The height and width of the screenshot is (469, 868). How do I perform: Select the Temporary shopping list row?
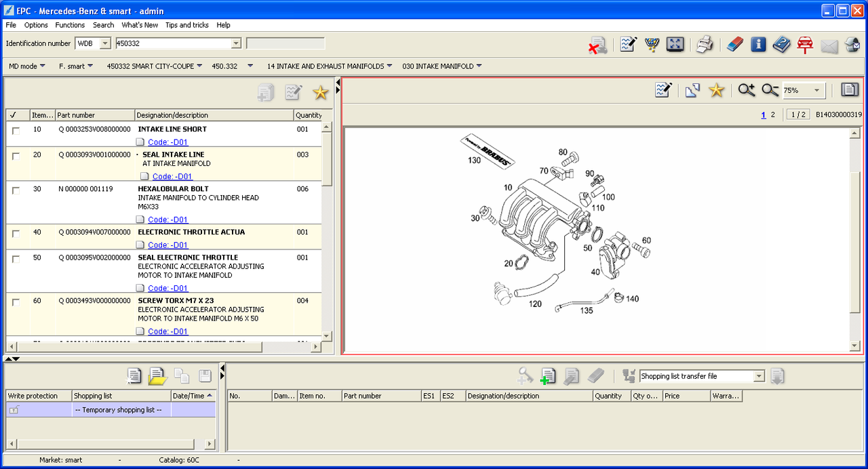pos(111,410)
